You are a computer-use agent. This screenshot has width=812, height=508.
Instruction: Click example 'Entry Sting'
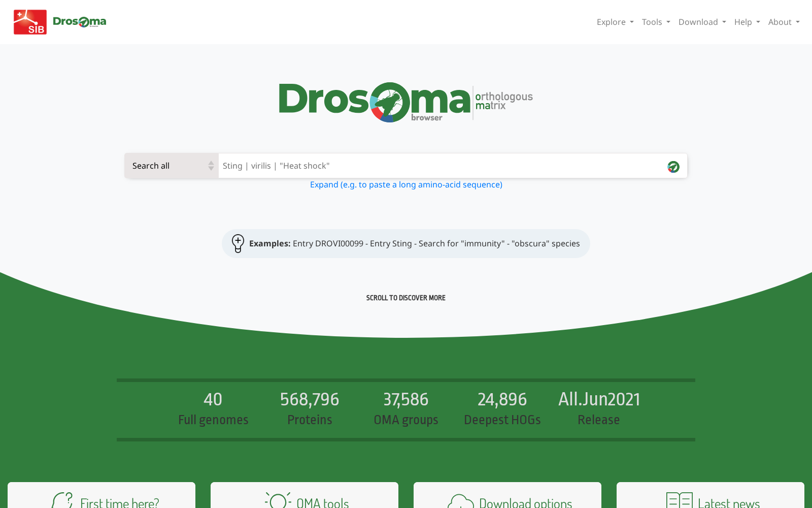[391, 243]
